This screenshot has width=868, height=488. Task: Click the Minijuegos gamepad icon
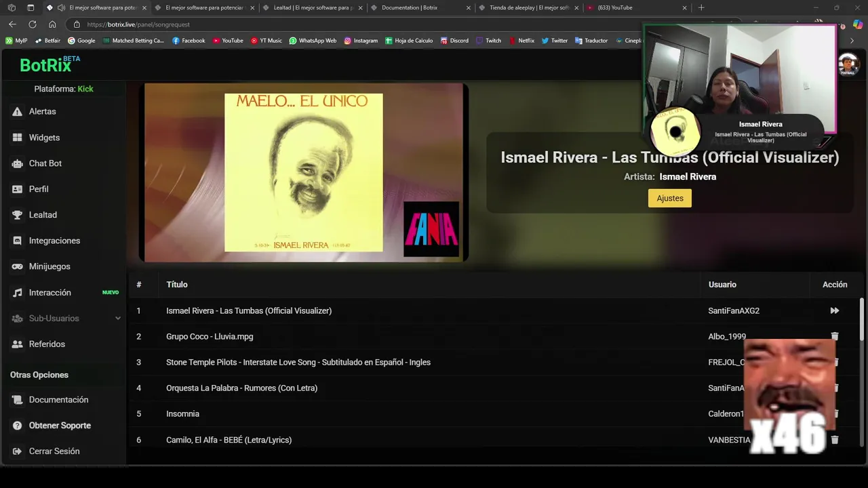17,266
